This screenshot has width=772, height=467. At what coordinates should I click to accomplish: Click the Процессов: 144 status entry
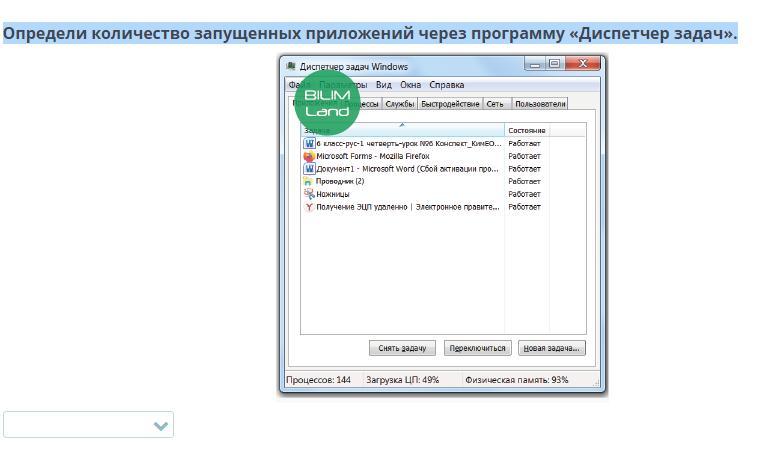click(319, 380)
